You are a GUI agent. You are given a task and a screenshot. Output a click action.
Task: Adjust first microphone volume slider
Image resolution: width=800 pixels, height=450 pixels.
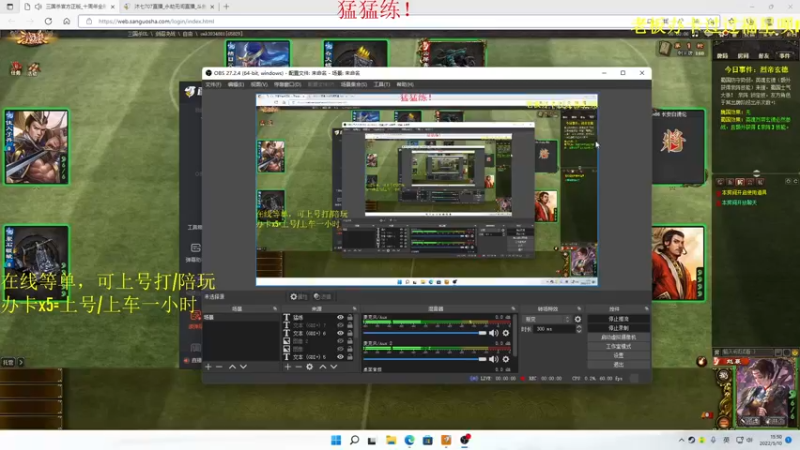(425, 333)
